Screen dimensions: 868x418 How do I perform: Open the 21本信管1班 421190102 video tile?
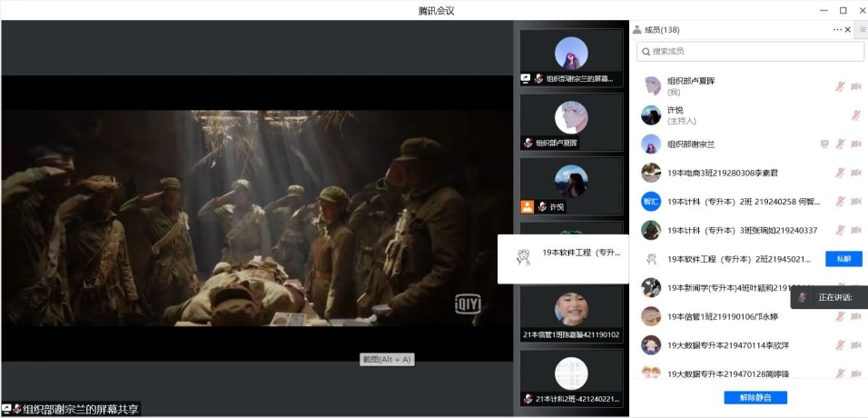[571, 313]
